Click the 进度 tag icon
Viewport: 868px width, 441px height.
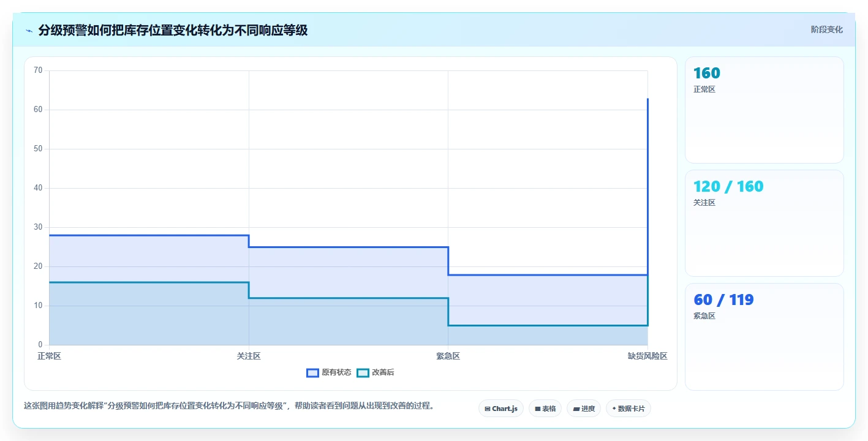(576, 409)
